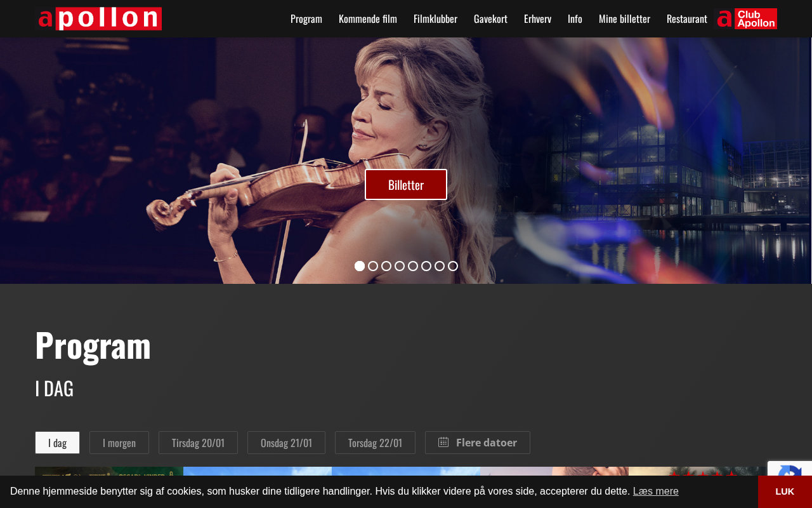
Task: Choose Tirsdag 20/01
Action: 198,443
